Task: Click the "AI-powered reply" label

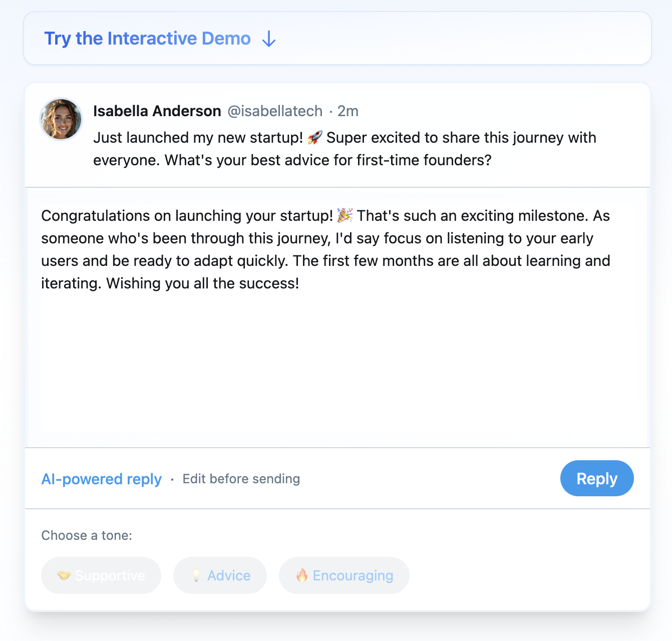Action: (x=101, y=479)
